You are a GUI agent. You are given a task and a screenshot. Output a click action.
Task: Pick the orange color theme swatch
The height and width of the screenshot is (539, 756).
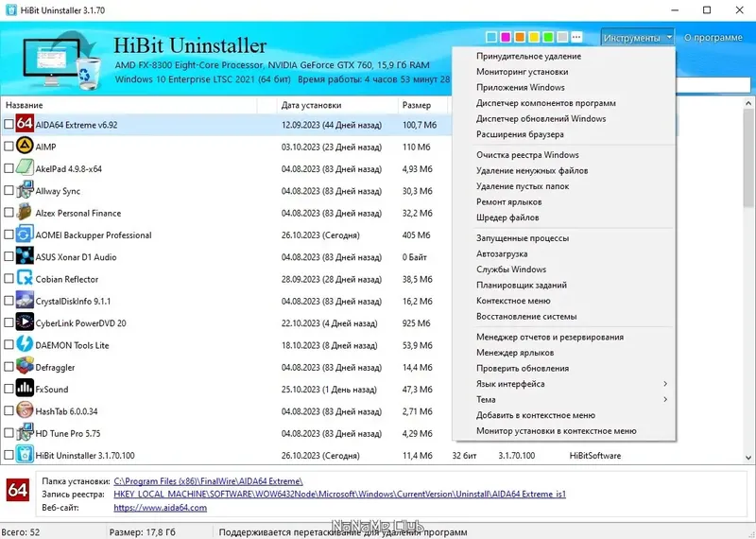520,37
